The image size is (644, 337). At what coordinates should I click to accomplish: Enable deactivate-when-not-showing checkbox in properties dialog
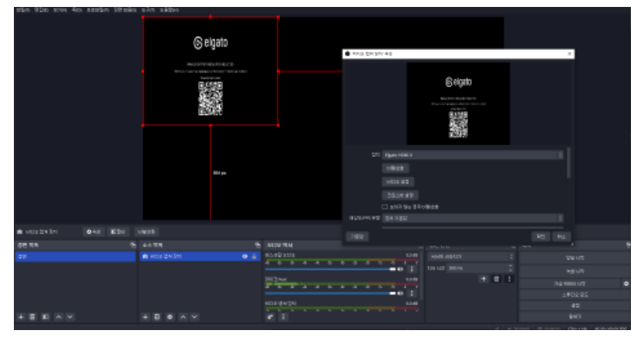[385, 207]
